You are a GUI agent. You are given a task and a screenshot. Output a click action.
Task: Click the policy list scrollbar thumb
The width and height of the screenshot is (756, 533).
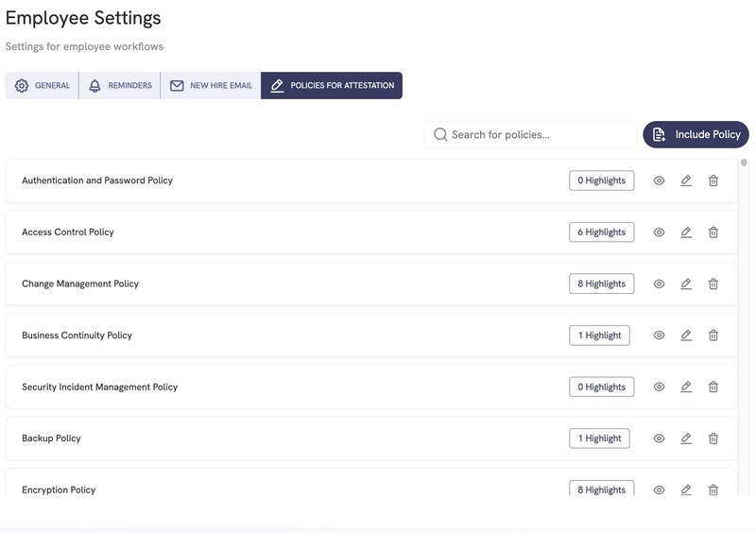[744, 163]
